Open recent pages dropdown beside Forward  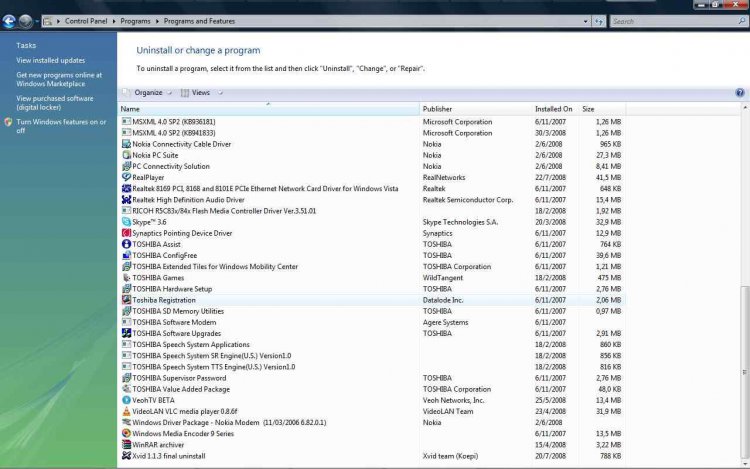click(37, 21)
